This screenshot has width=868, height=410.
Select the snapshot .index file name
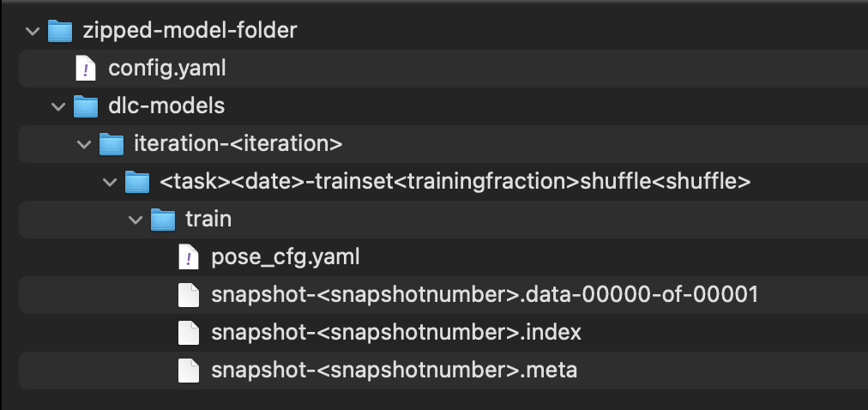396,332
